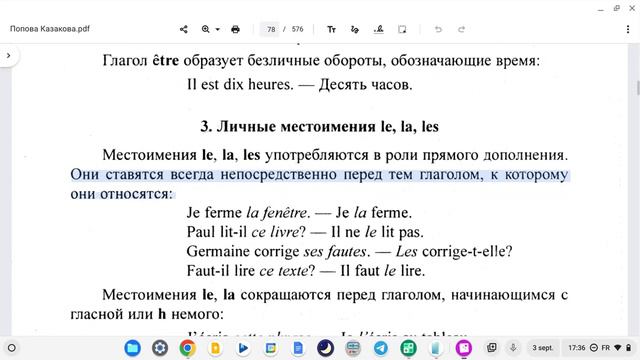Launch Telegram from the shelf
The height and width of the screenshot is (360, 640).
point(380,348)
